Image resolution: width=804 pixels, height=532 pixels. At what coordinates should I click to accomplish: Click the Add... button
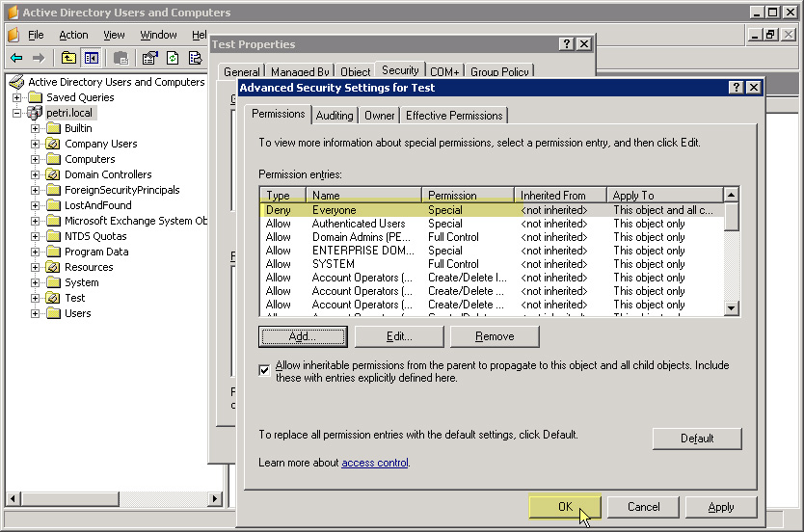303,336
